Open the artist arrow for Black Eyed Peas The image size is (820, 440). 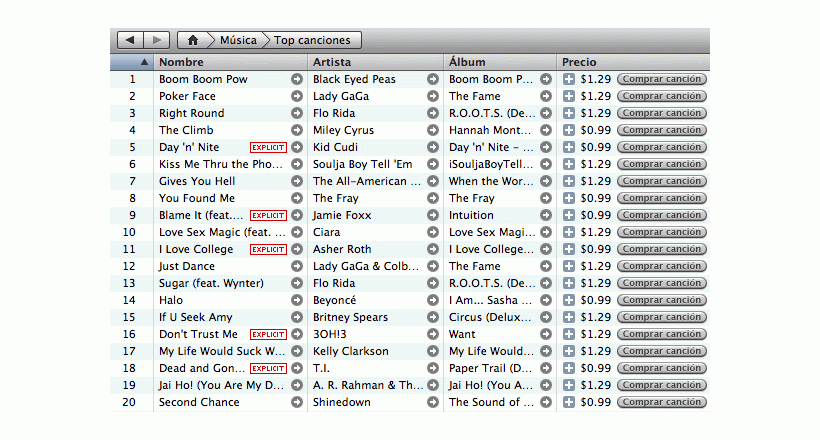click(433, 79)
